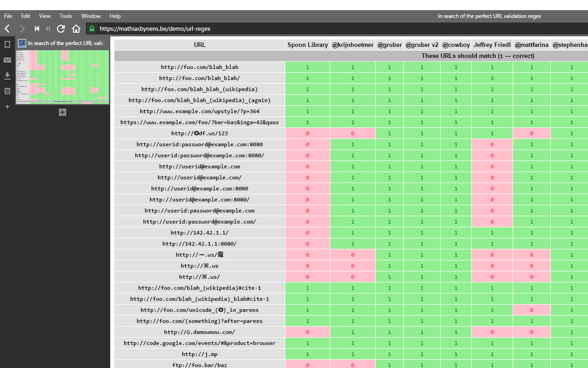Viewport: 588px width, 368px height.
Task: Click the http://⌘.ws URL cell
Action: point(200,266)
